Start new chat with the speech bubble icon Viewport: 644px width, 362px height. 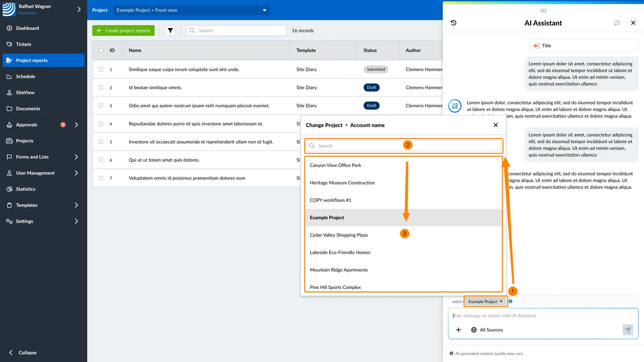click(x=617, y=23)
